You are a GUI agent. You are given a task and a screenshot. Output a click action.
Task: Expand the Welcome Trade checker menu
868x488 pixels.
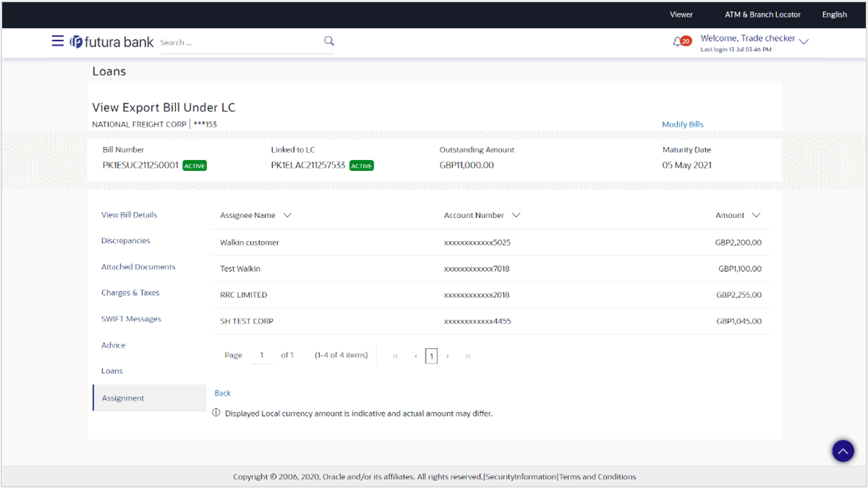coord(804,41)
